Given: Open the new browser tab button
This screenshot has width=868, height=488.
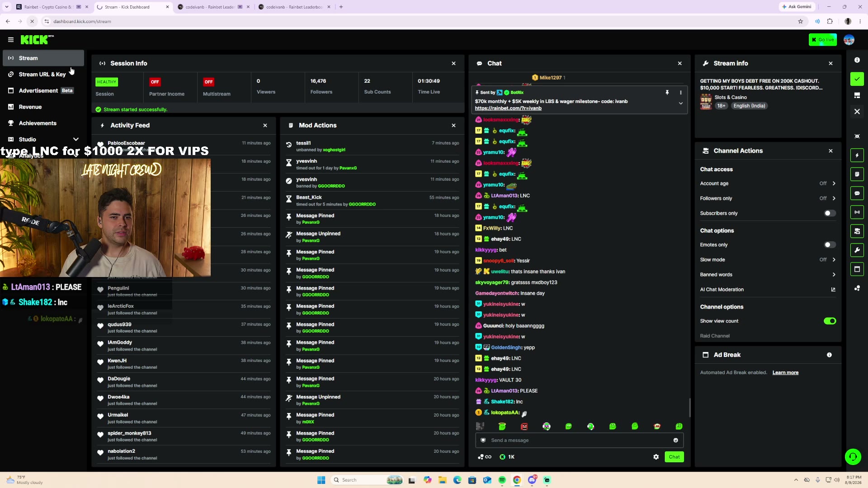Looking at the screenshot, I should 341,7.
